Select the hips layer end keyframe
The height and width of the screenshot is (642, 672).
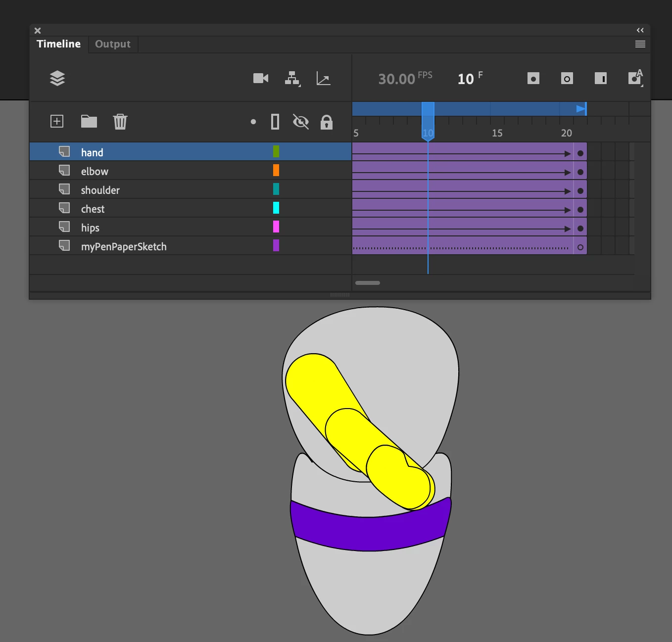[x=580, y=229]
